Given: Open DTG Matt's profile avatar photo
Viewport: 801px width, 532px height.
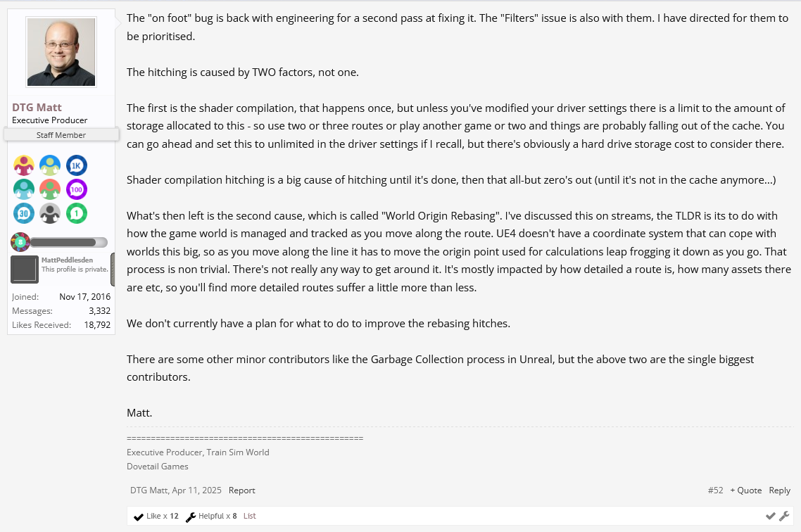Looking at the screenshot, I should pos(61,52).
